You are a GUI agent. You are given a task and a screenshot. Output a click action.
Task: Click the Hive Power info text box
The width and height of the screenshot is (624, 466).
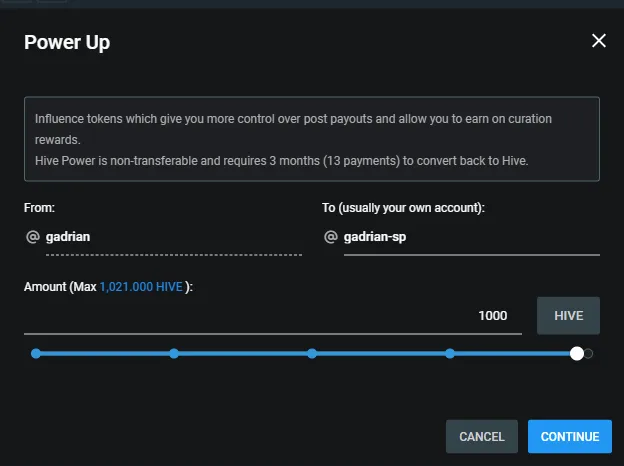312,139
